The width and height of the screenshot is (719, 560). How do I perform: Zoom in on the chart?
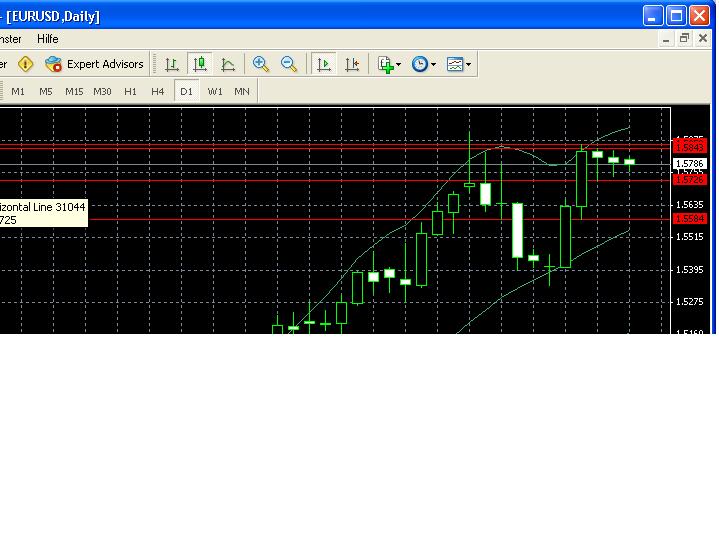(260, 64)
